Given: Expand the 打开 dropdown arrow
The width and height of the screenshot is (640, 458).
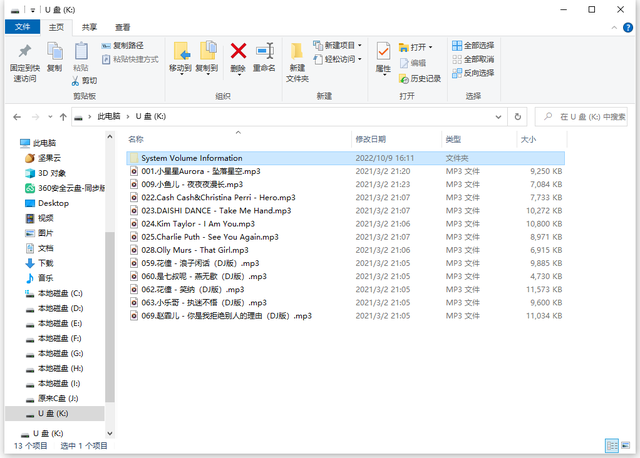Looking at the screenshot, I should [x=431, y=47].
